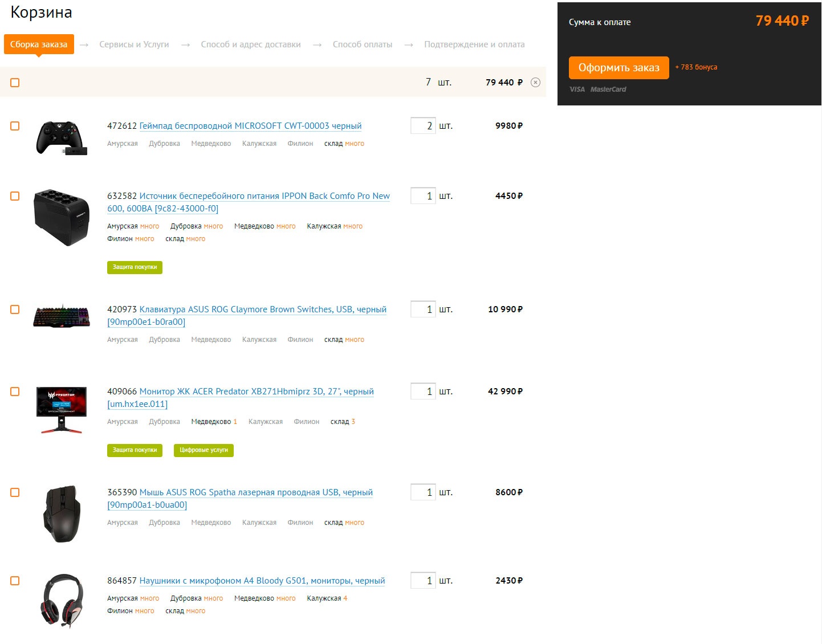Check the A4 Bloody G501 headset checkbox

coord(15,581)
